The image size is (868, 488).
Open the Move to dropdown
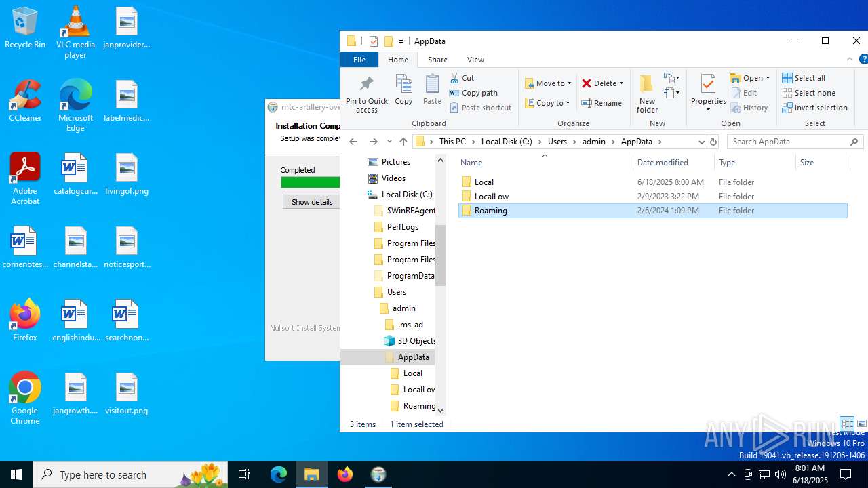pos(548,83)
